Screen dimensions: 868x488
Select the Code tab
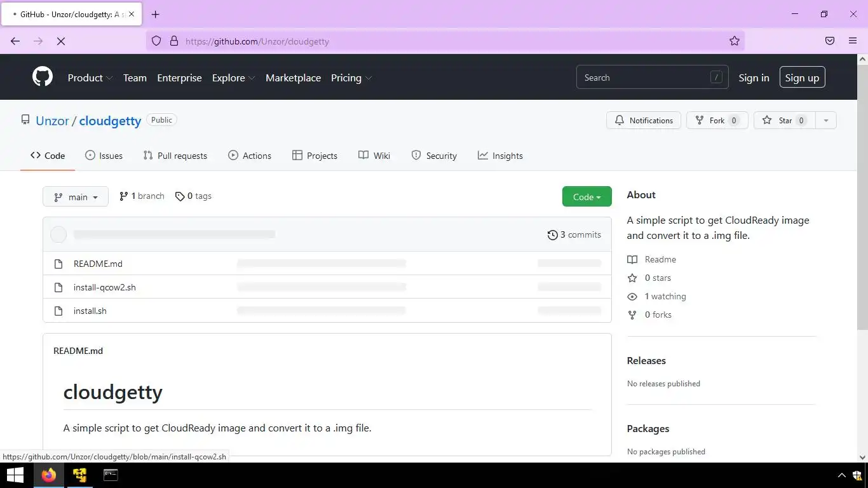48,156
